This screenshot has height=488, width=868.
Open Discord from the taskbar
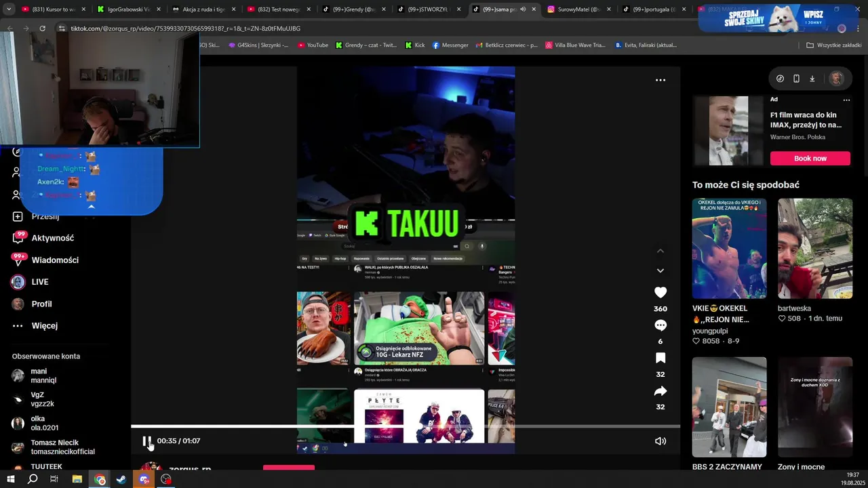tap(144, 479)
